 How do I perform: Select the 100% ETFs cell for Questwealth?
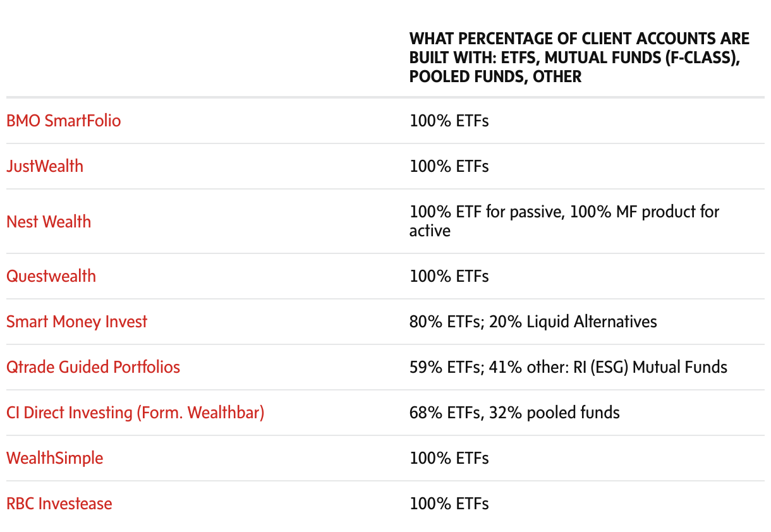tap(449, 276)
